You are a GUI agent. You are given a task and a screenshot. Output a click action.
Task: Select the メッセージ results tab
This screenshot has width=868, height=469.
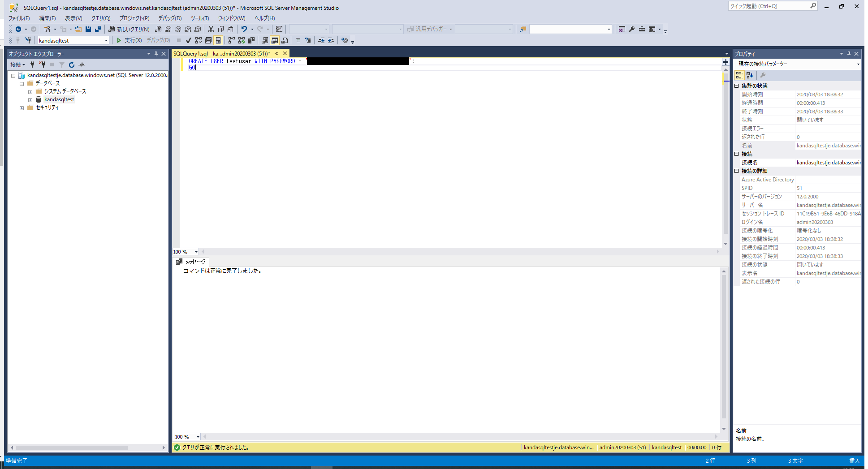191,262
